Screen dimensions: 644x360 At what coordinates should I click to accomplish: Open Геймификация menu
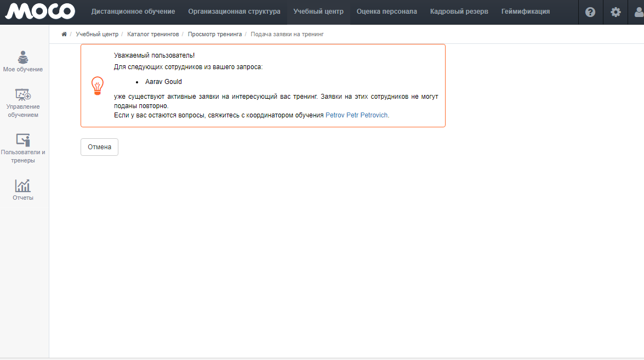pyautogui.click(x=525, y=12)
